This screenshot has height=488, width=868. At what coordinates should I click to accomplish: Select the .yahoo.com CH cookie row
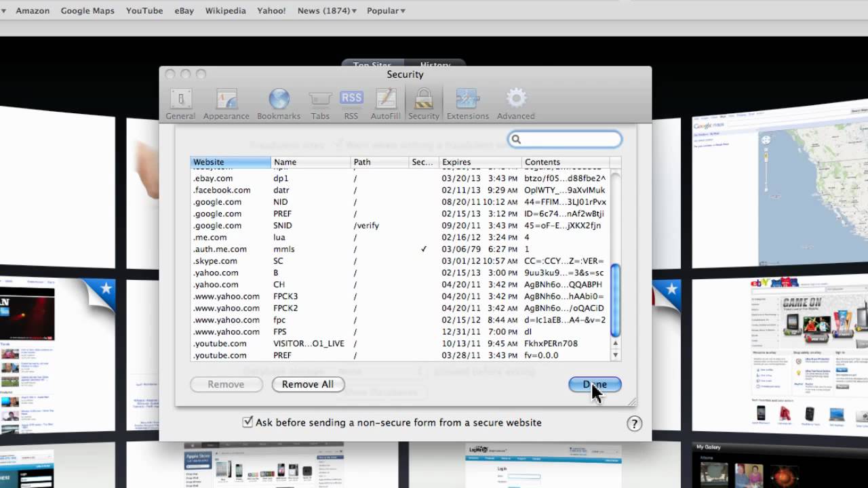pos(400,285)
